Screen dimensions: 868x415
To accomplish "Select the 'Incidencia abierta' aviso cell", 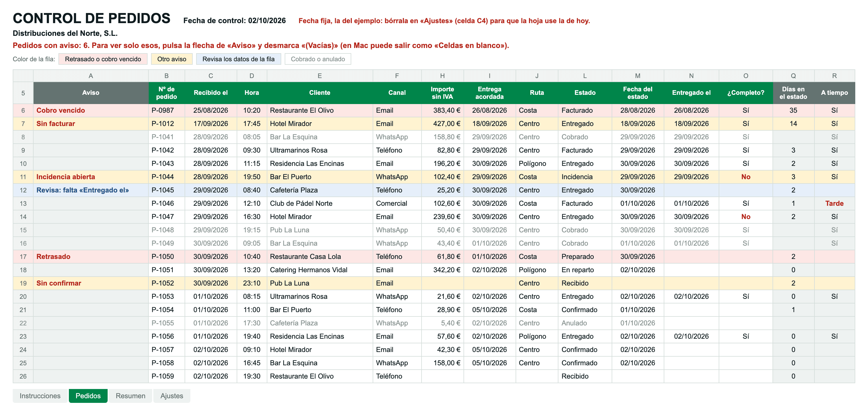I will tap(91, 177).
